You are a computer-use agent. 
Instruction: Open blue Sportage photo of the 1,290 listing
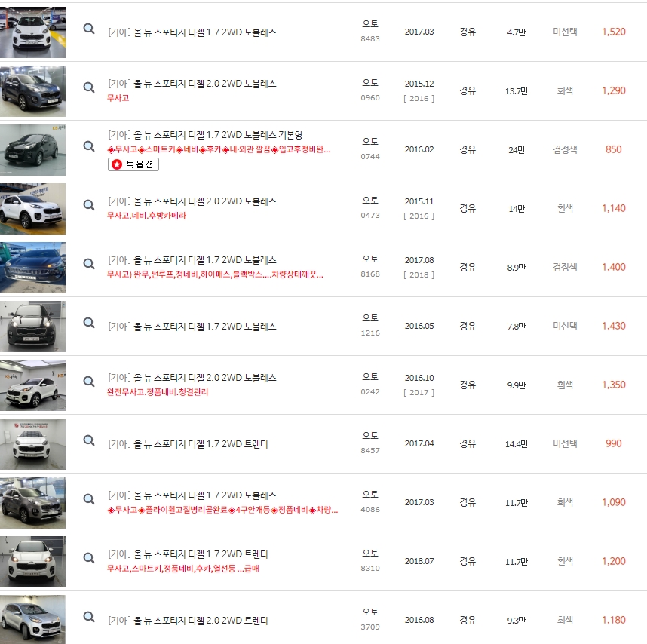32,91
